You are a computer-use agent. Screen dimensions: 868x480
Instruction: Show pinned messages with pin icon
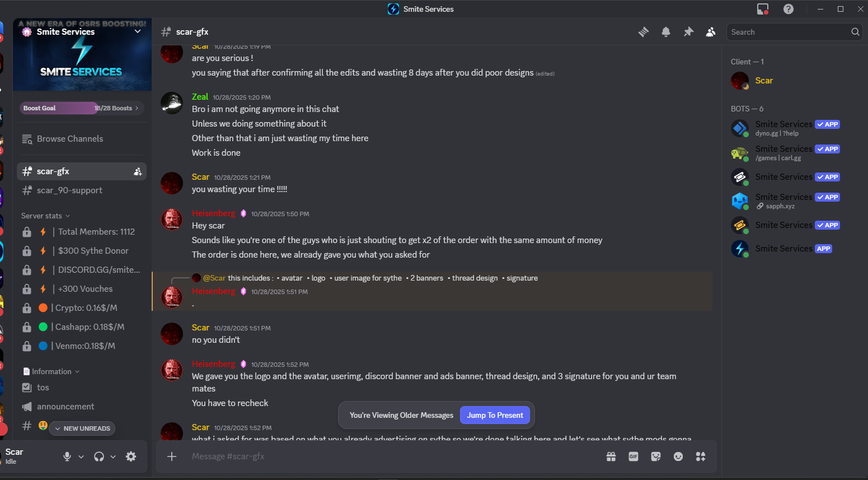[x=688, y=32]
